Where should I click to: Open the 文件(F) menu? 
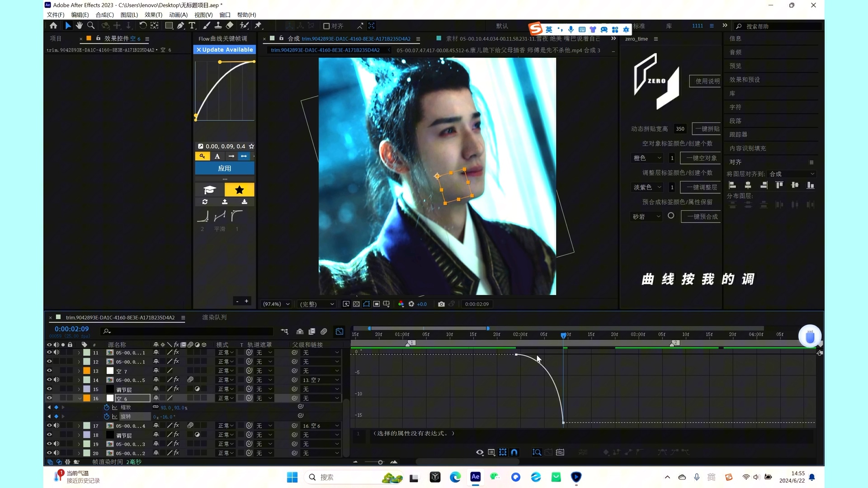(56, 15)
